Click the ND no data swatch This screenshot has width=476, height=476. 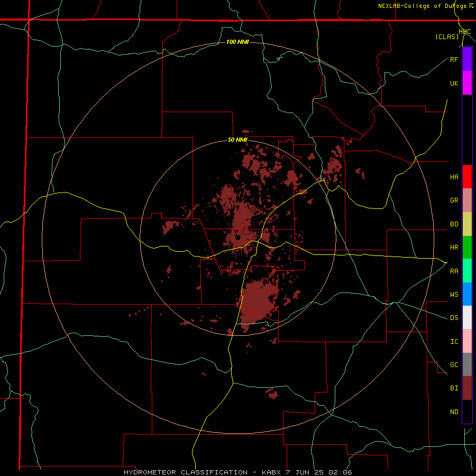(x=467, y=411)
